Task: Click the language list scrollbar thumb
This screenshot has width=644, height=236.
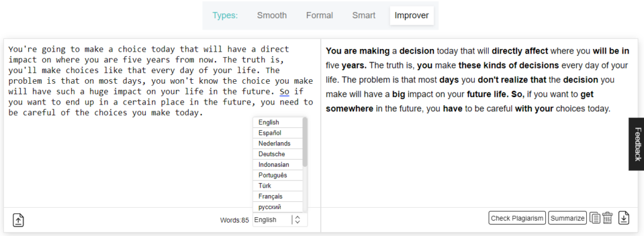Action: pos(305,142)
